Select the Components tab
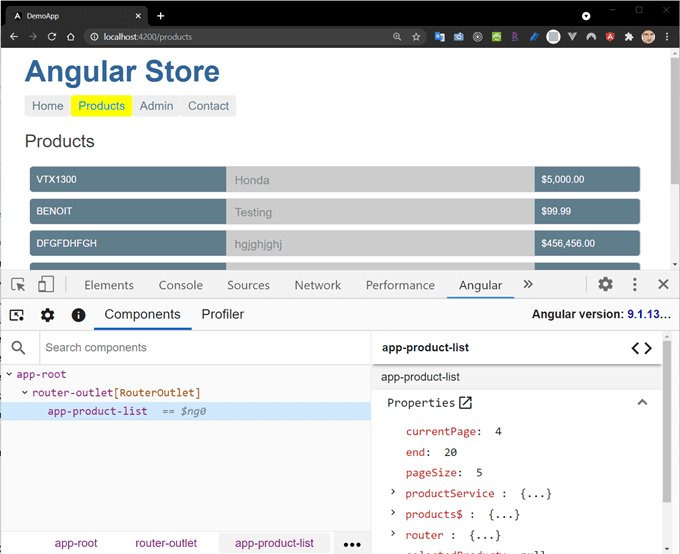This screenshot has height=554, width=680. 142,314
